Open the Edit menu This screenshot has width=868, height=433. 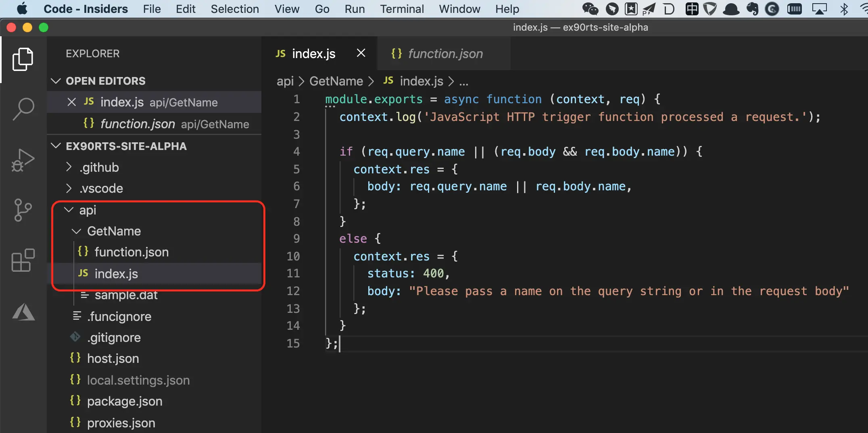pyautogui.click(x=186, y=9)
